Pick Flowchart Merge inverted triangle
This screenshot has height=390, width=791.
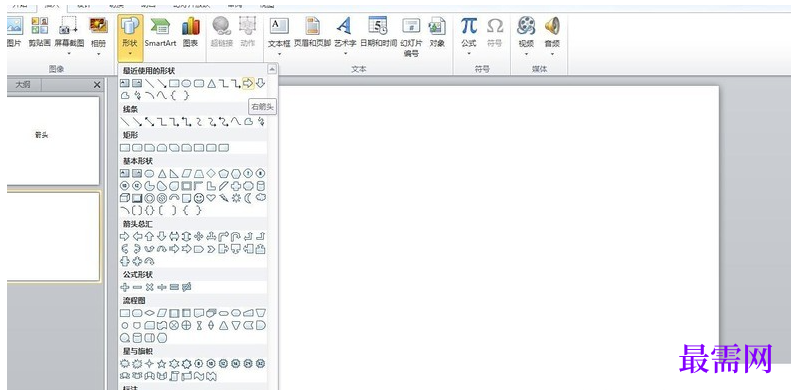[236, 325]
